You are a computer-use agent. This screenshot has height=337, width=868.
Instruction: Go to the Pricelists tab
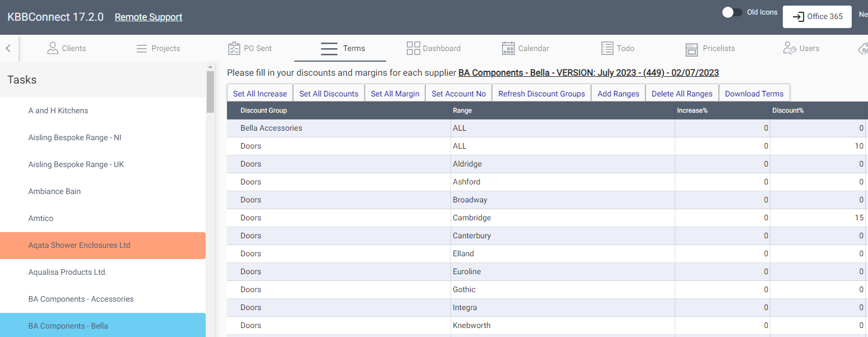point(710,48)
